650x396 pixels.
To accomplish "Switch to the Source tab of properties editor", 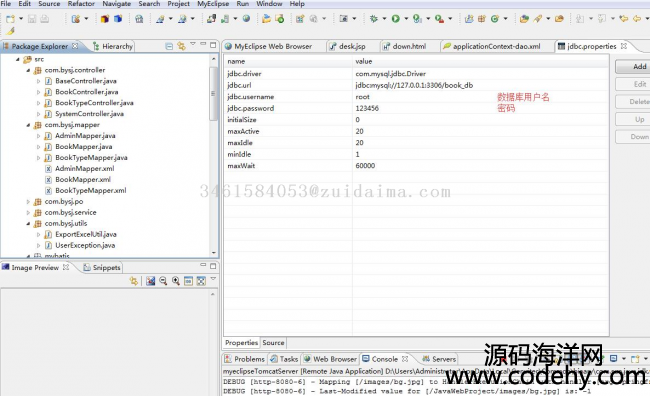I will [273, 343].
